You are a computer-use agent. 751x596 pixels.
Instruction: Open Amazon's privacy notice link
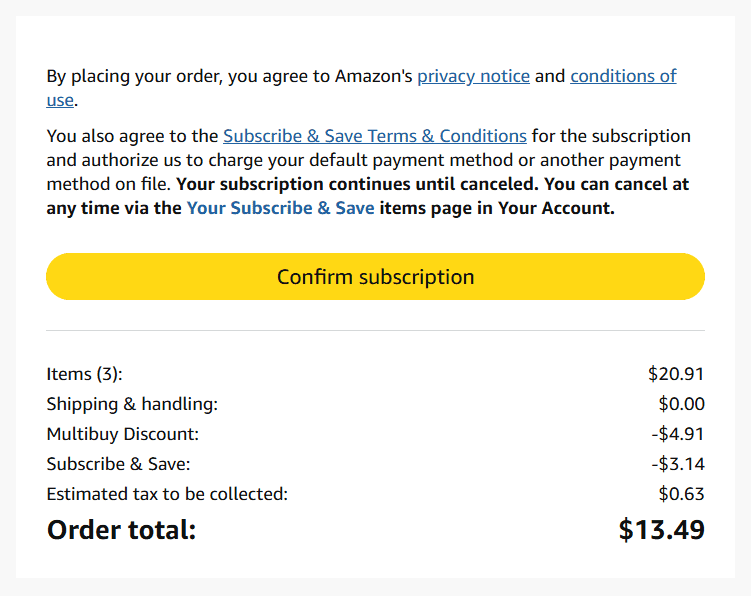(473, 76)
